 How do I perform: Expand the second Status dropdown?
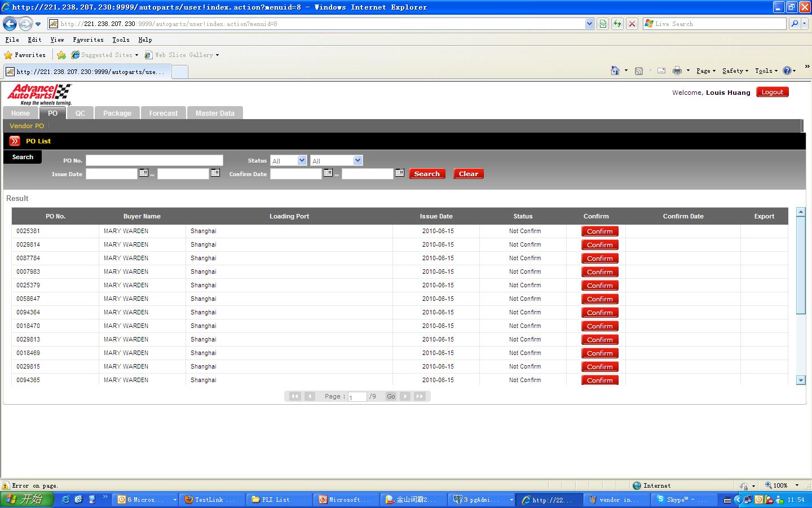tap(358, 161)
